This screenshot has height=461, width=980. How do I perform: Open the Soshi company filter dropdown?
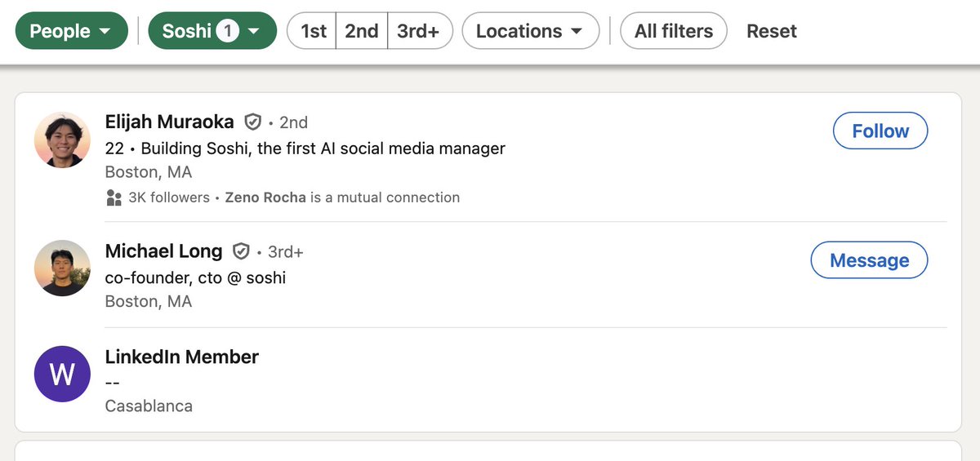(212, 31)
